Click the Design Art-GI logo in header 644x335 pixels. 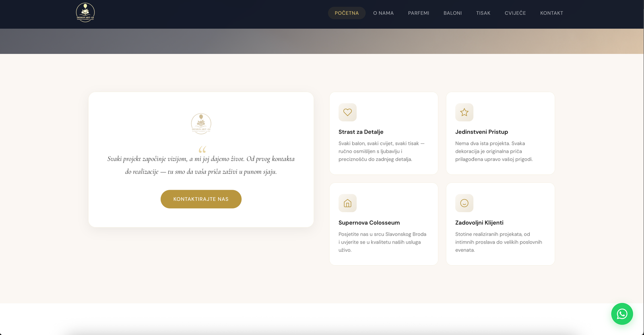85,12
